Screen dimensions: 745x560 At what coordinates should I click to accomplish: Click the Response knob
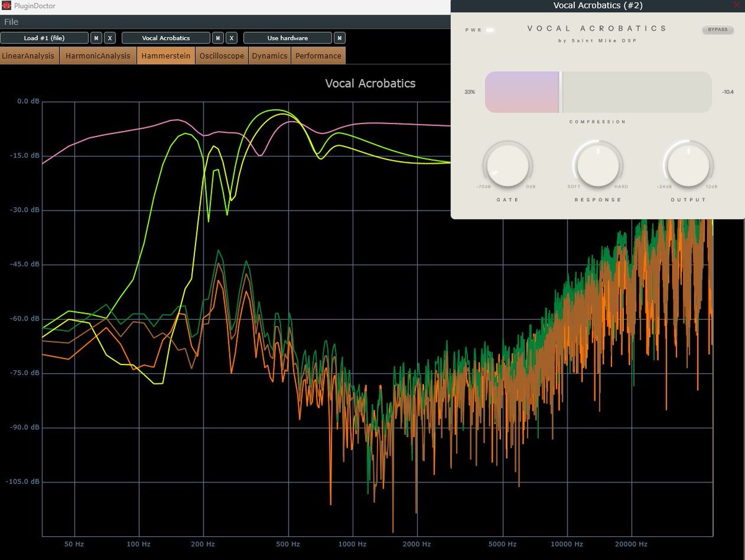coord(598,166)
